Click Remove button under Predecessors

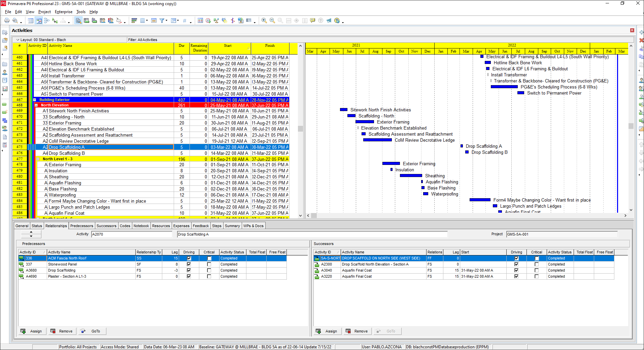pyautogui.click(x=62, y=331)
